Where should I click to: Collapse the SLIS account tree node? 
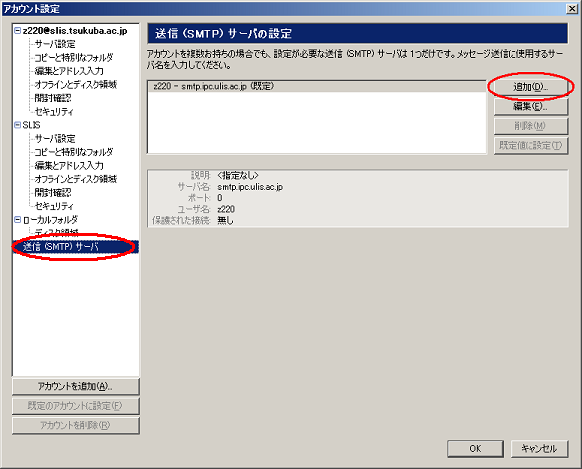pyautogui.click(x=17, y=125)
